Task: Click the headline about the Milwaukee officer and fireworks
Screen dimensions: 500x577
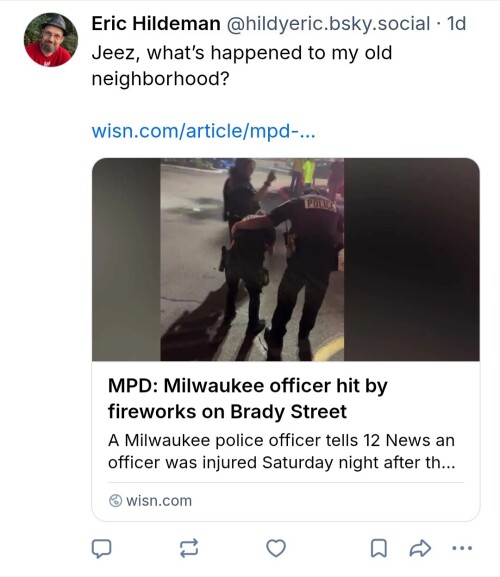Action: point(248,399)
